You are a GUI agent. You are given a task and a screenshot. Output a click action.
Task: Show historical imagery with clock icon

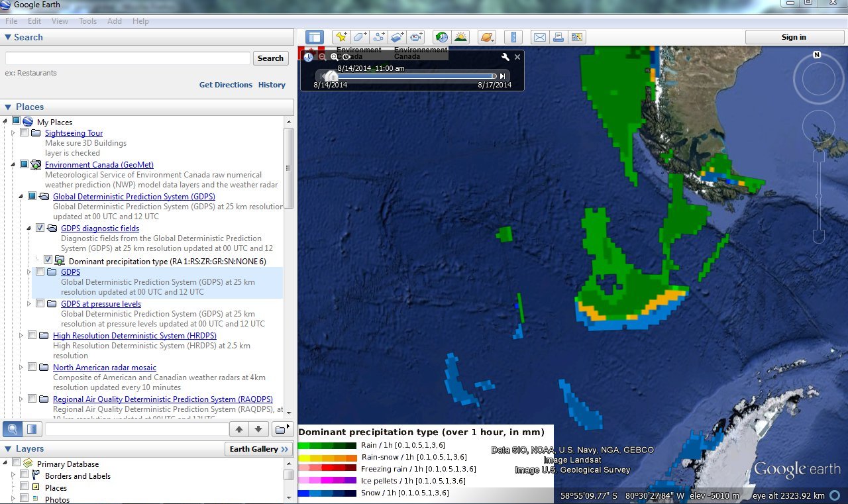click(441, 37)
